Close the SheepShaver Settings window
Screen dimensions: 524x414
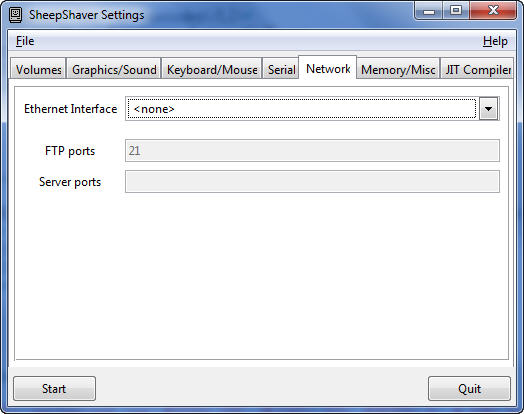(x=493, y=11)
